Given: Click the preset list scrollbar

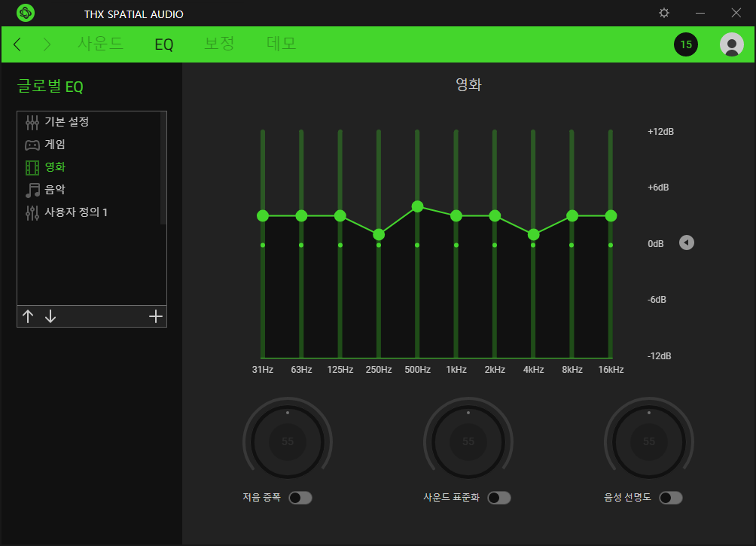Looking at the screenshot, I should coord(163,168).
